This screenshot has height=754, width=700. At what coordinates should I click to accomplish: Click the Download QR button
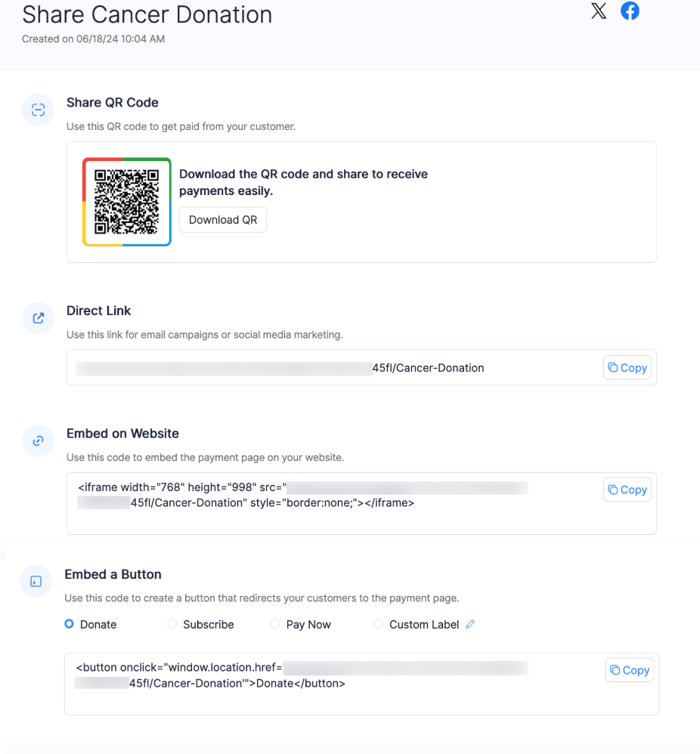click(x=222, y=219)
